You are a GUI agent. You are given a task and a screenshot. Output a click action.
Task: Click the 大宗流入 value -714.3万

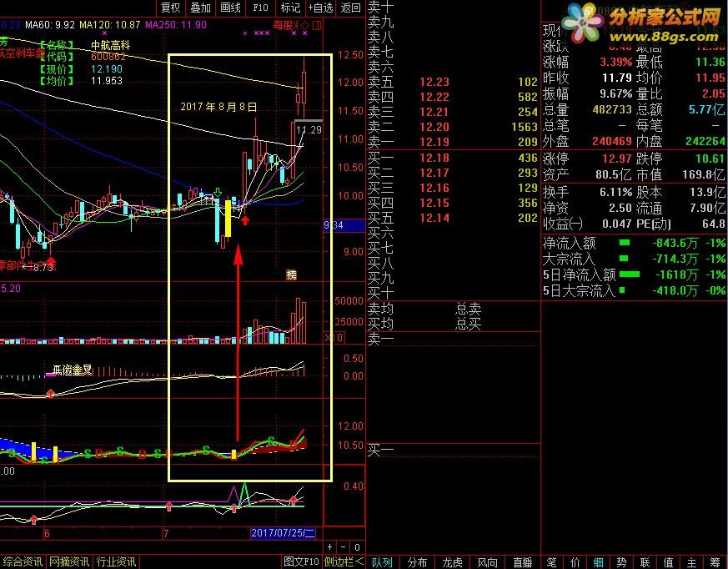[x=675, y=259]
